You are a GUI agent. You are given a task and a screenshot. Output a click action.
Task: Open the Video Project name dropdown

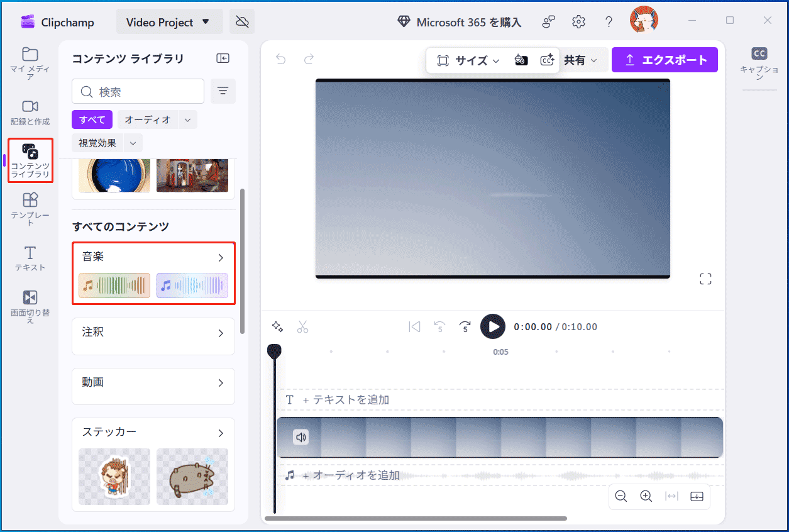coord(169,21)
